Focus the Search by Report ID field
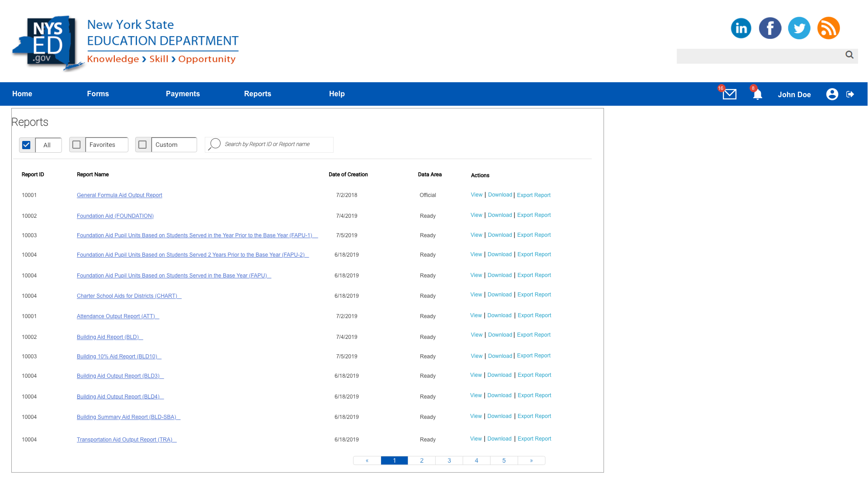 coord(276,145)
